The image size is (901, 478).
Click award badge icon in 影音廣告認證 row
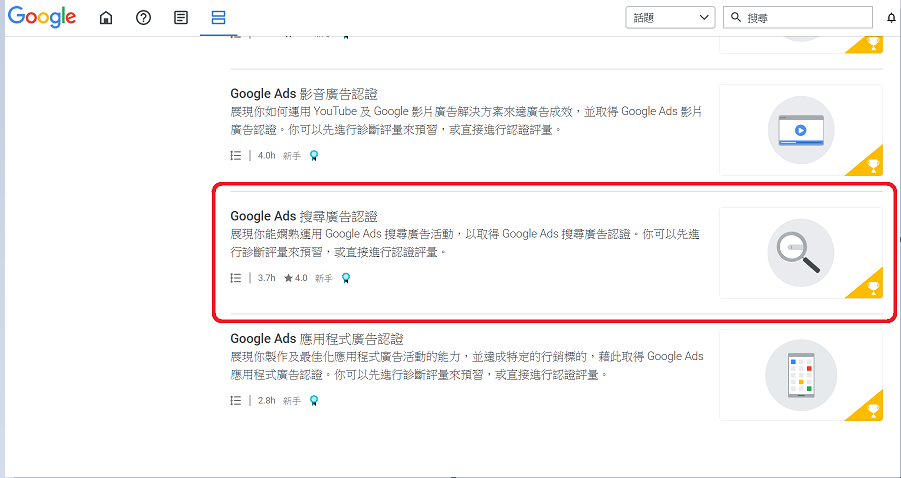314,156
